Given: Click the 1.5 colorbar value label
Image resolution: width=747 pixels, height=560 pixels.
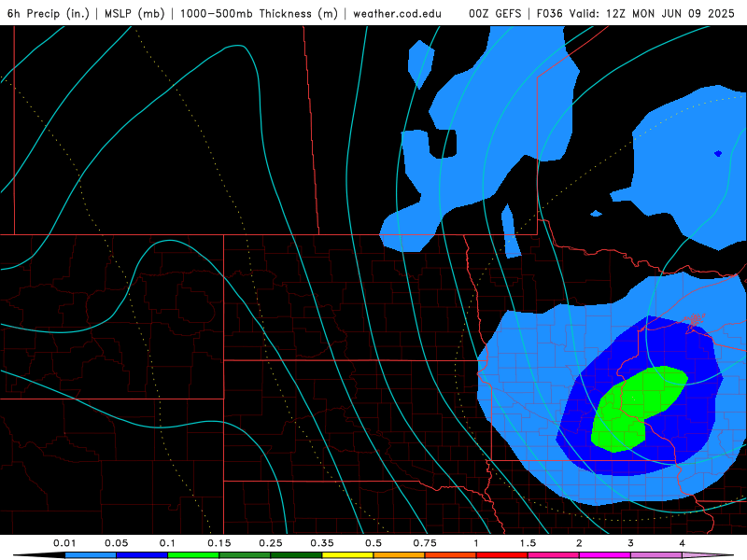Looking at the screenshot, I should tap(528, 543).
